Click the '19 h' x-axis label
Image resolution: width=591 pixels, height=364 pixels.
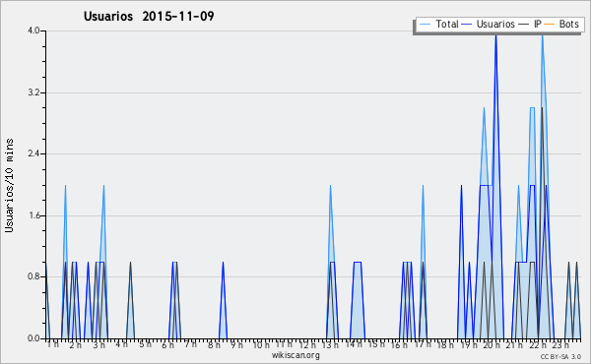[469, 345]
